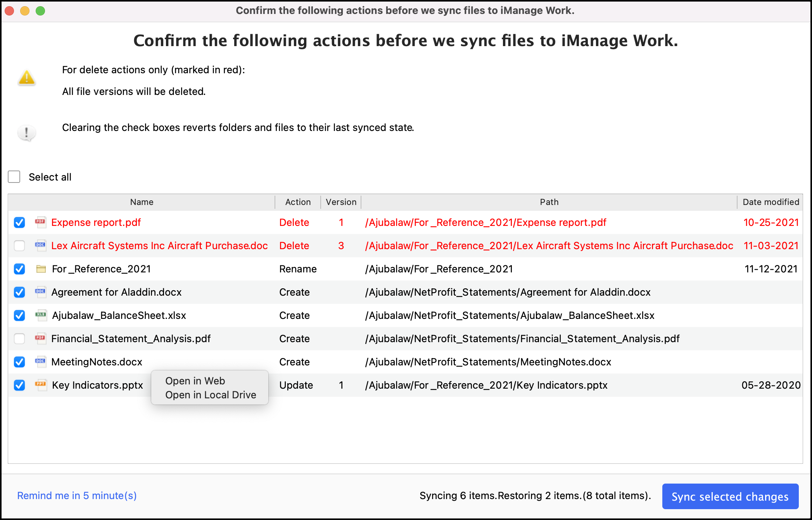
Task: Click the PDF icon for Expense report.pdf
Action: (40, 222)
